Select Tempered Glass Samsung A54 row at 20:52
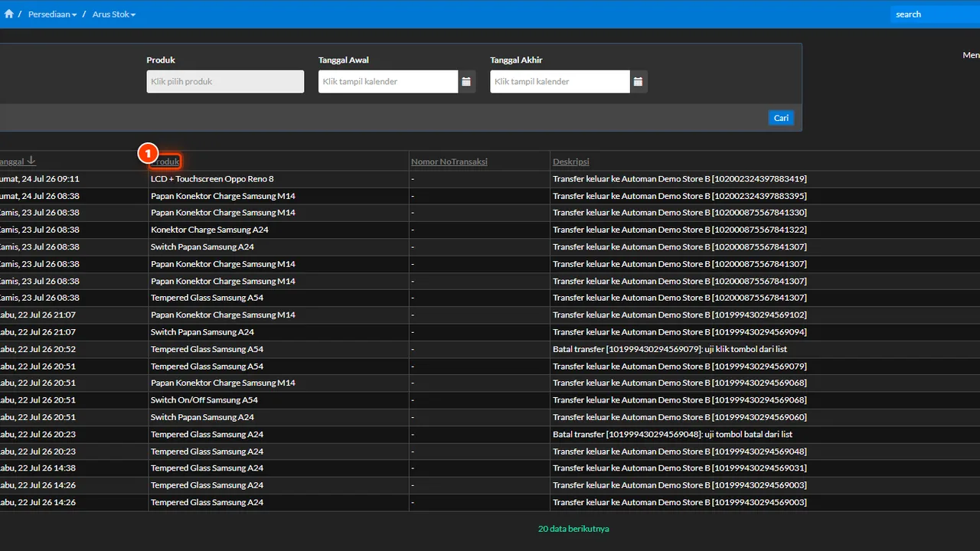 click(x=207, y=349)
